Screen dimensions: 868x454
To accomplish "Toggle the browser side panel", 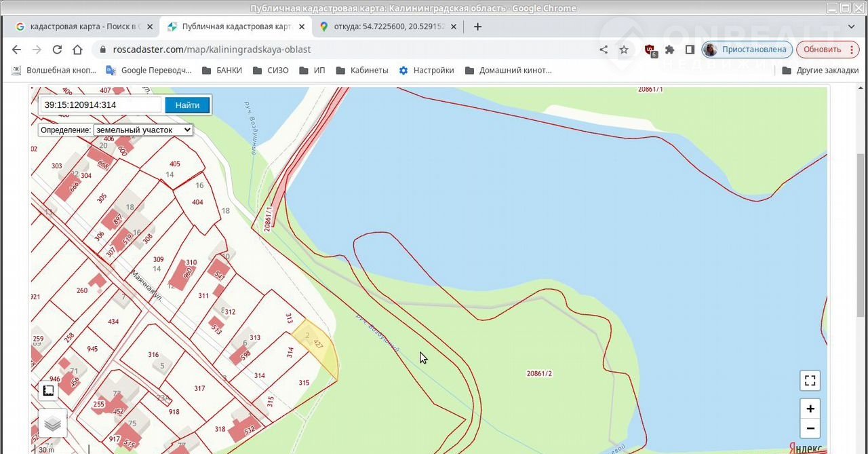I will coord(690,50).
